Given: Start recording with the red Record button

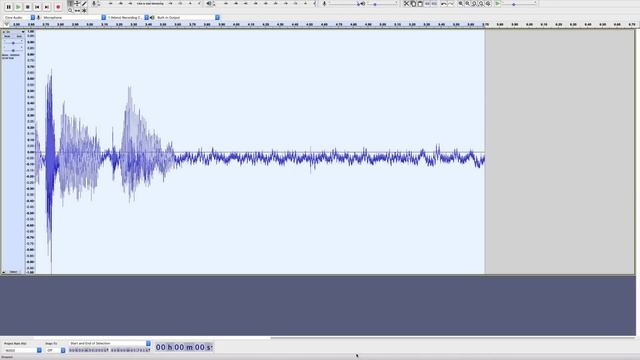Looking at the screenshot, I should [x=58, y=7].
